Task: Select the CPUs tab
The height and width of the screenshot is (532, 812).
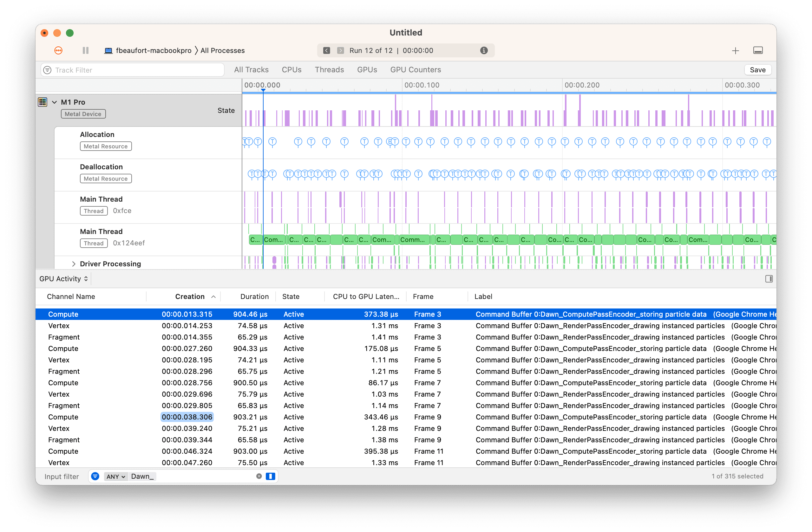Action: (292, 69)
